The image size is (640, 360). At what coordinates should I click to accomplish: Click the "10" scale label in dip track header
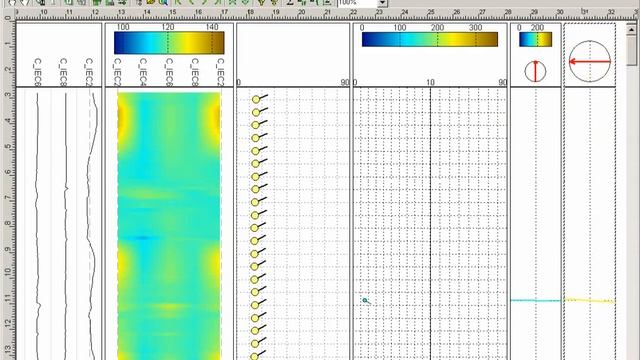pos(430,82)
